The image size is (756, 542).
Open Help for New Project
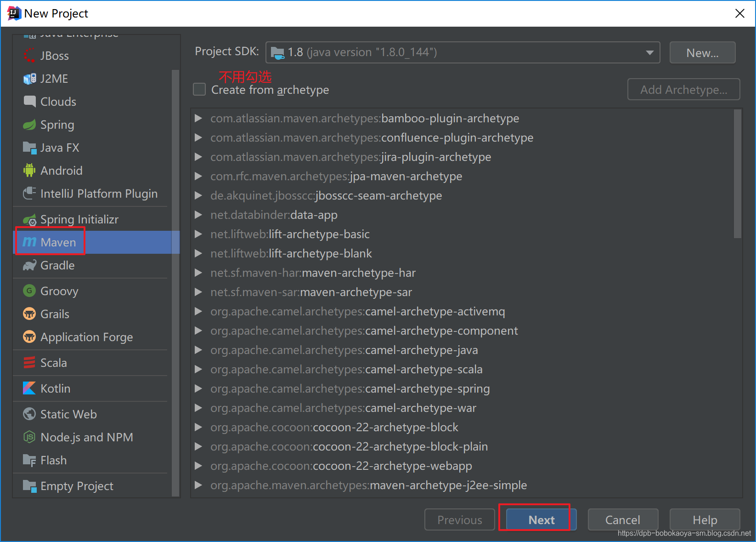(705, 519)
